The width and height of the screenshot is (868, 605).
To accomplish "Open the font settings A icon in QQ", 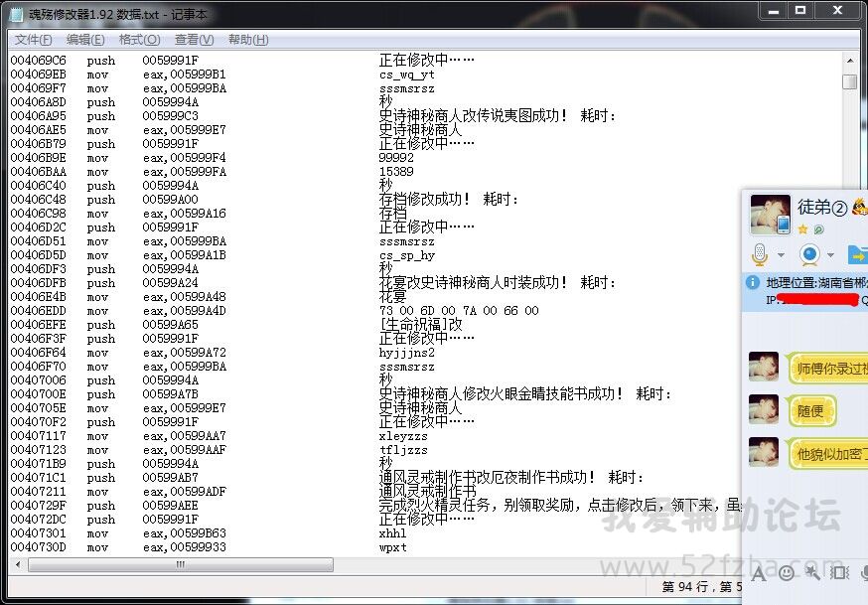I will [x=759, y=573].
